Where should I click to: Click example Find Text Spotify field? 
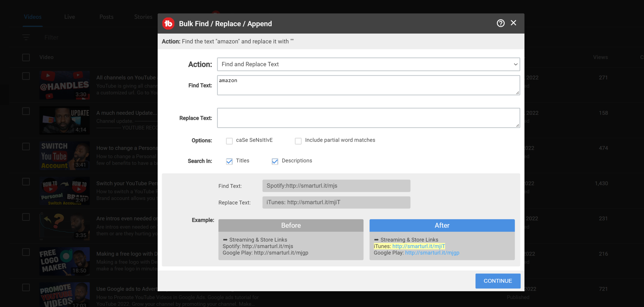336,186
